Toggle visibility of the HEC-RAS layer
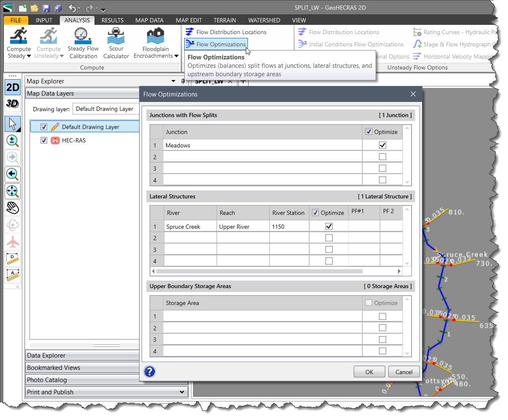 [x=44, y=140]
